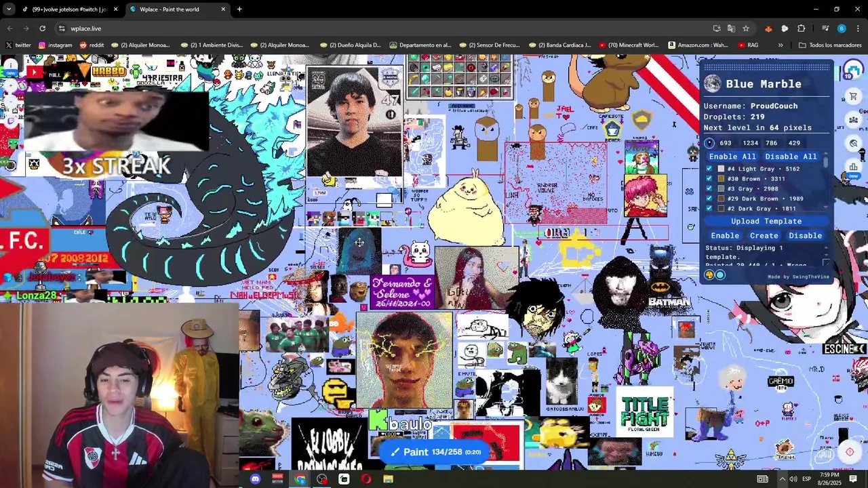Open the Wplace shopping cart store

(854, 97)
